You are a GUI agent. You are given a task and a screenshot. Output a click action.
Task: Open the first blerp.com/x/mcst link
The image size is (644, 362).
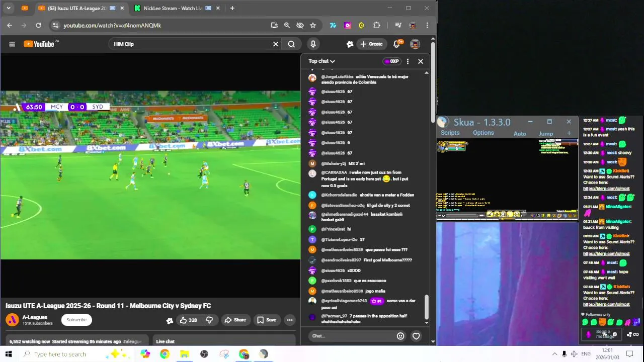(606, 189)
